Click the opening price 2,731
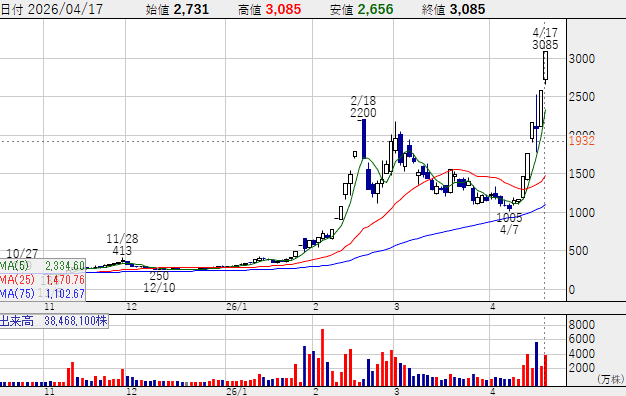The height and width of the screenshot is (396, 626). pos(191,9)
